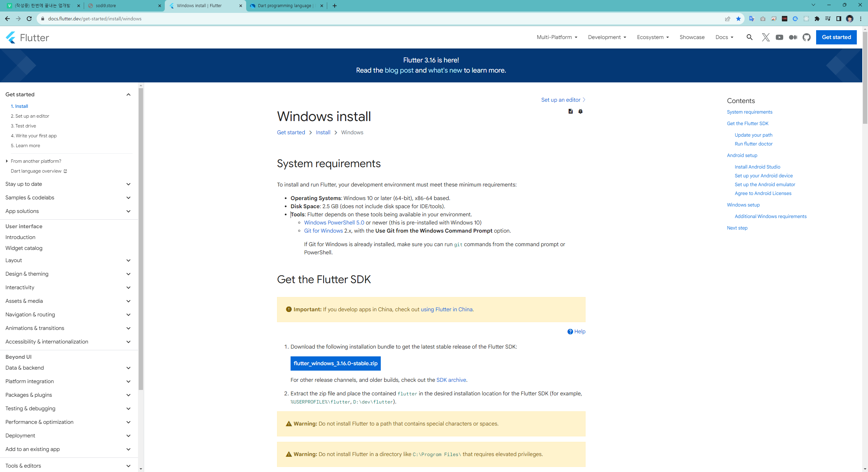Bookmark page with the star icon
868x472 pixels.
(738, 19)
